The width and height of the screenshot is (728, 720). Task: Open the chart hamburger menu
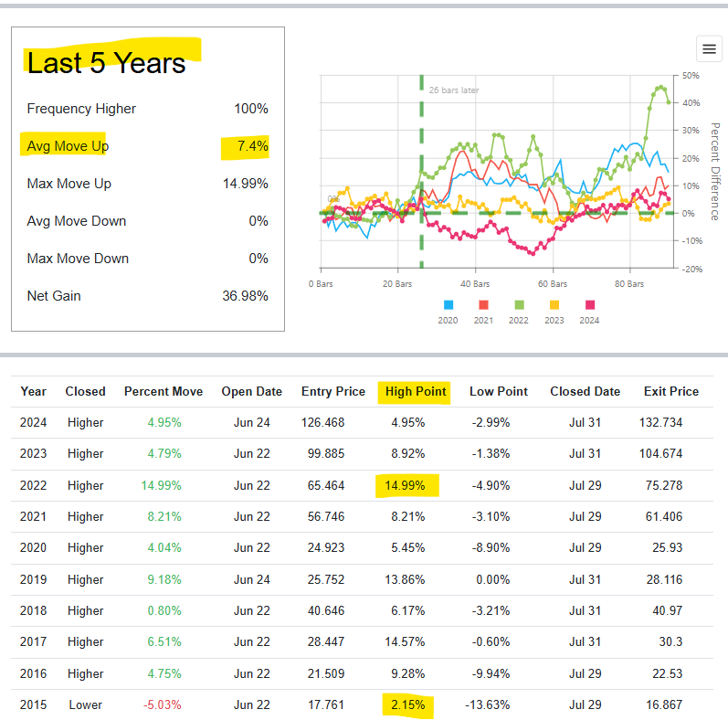[709, 48]
